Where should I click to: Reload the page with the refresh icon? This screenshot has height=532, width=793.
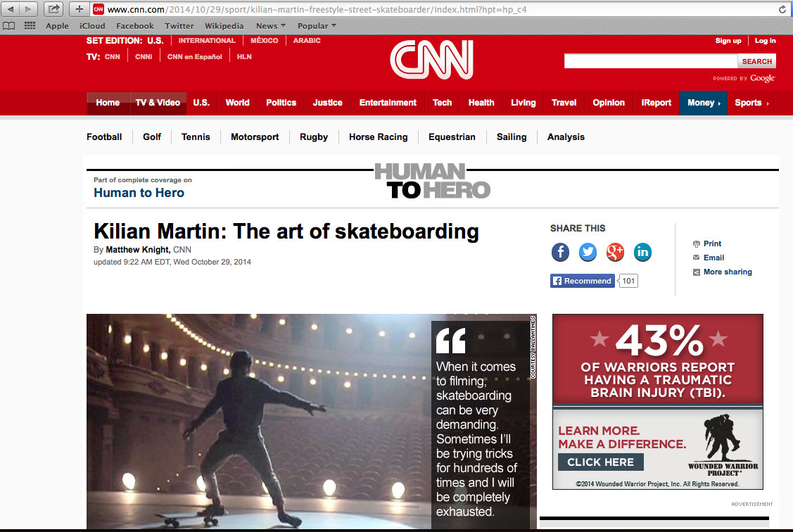(x=782, y=9)
